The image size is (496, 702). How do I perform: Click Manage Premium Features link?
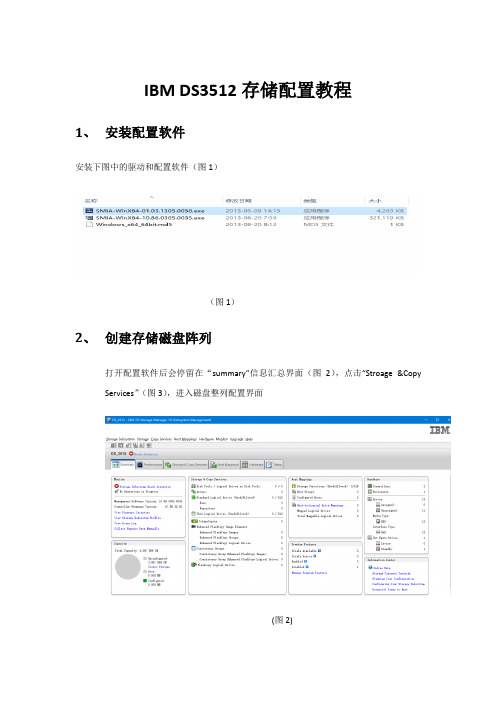point(309,573)
